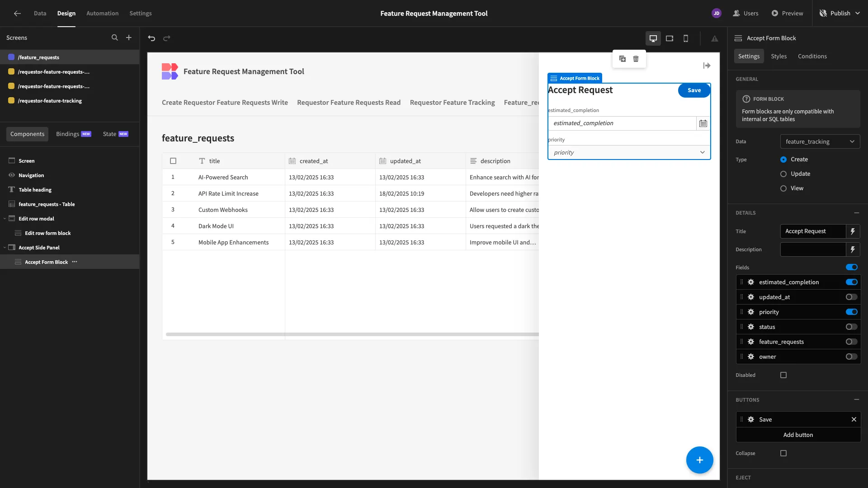Check the Collapse checkbox

[x=783, y=453]
